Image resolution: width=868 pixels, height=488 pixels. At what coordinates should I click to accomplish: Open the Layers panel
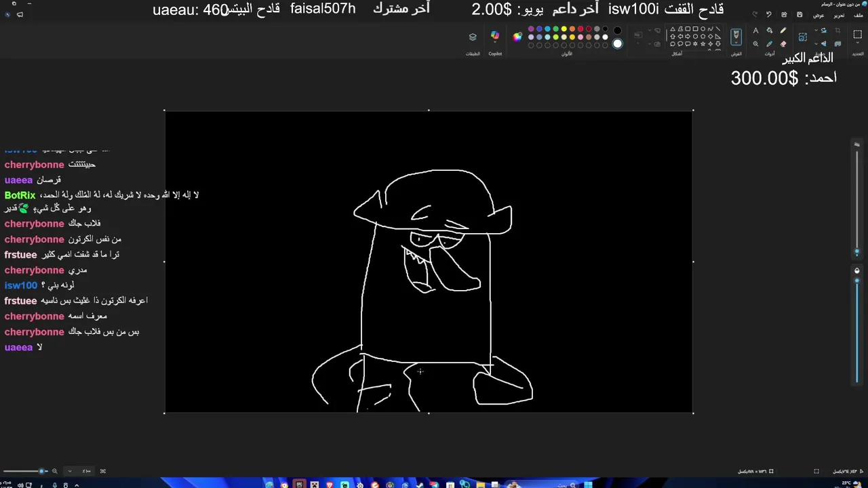(x=473, y=37)
